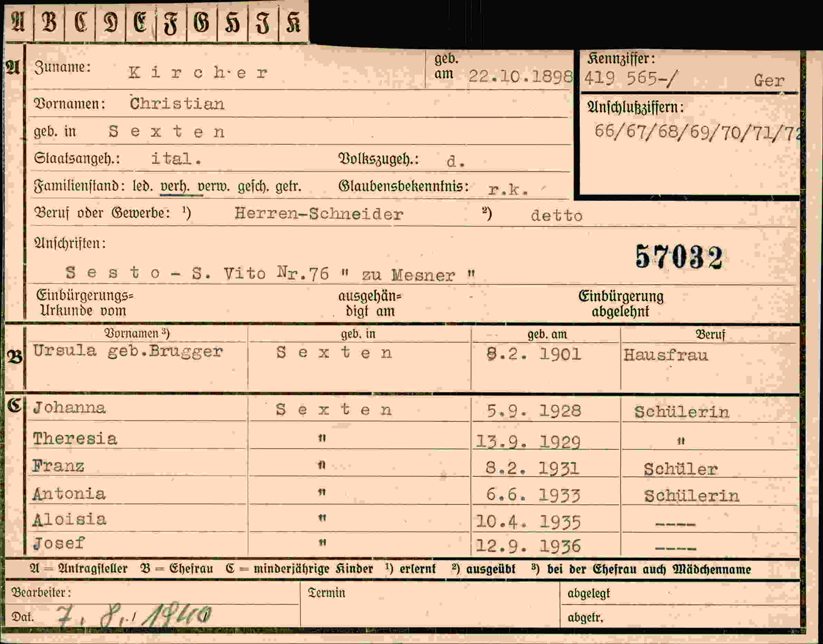Click 'Schülerin' in Antonia's row
Viewport: 823px width, 644px height.
coord(691,495)
